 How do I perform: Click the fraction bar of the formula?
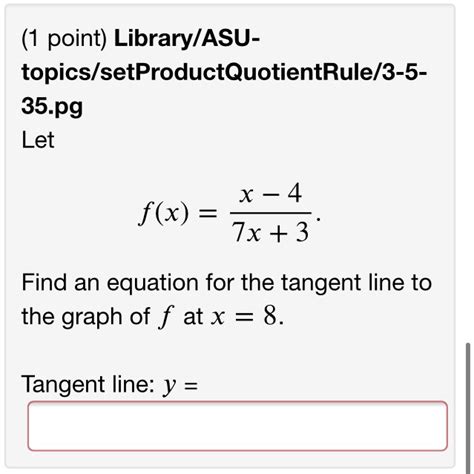click(271, 213)
